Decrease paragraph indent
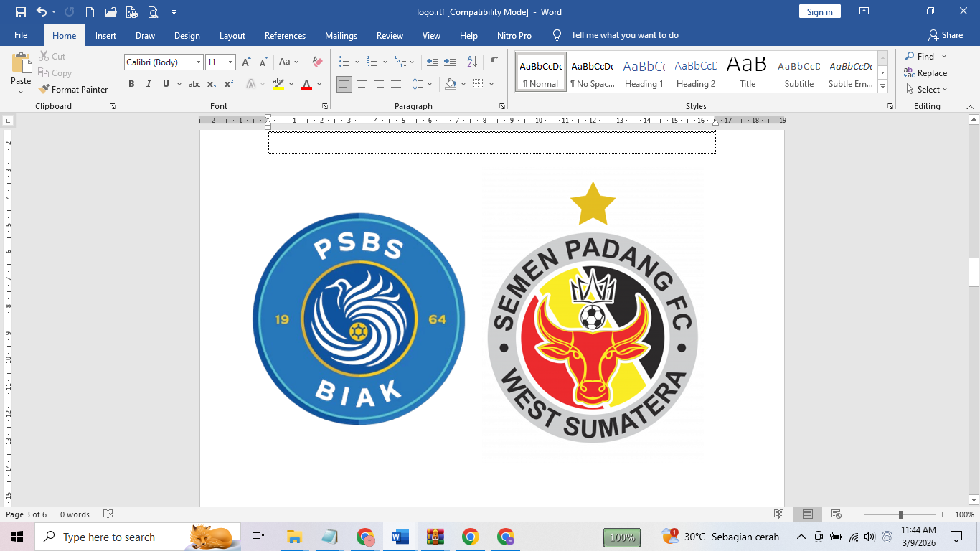 433,62
